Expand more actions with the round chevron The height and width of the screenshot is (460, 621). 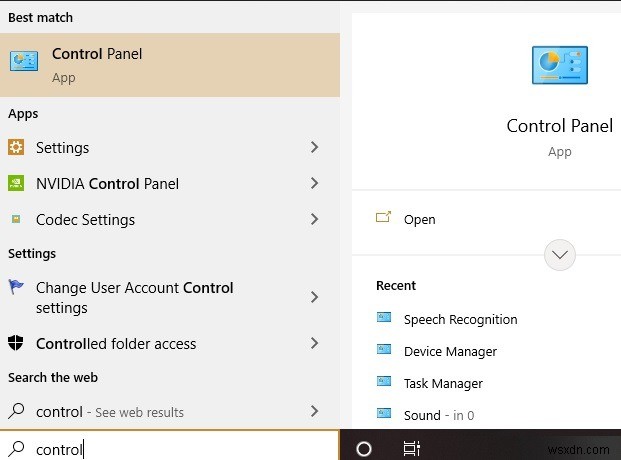click(x=560, y=255)
